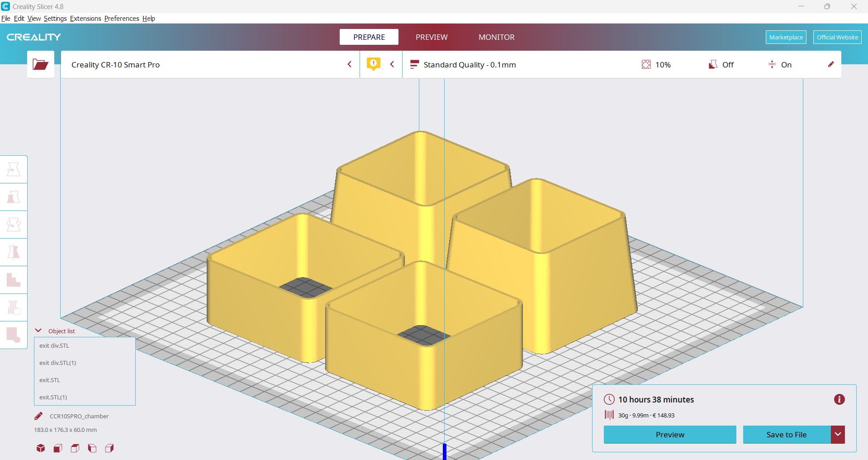Select exit.STL in object list
The height and width of the screenshot is (460, 868).
tap(85, 380)
